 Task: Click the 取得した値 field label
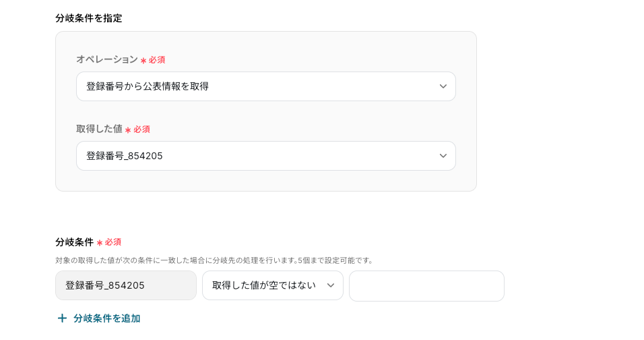coord(99,129)
